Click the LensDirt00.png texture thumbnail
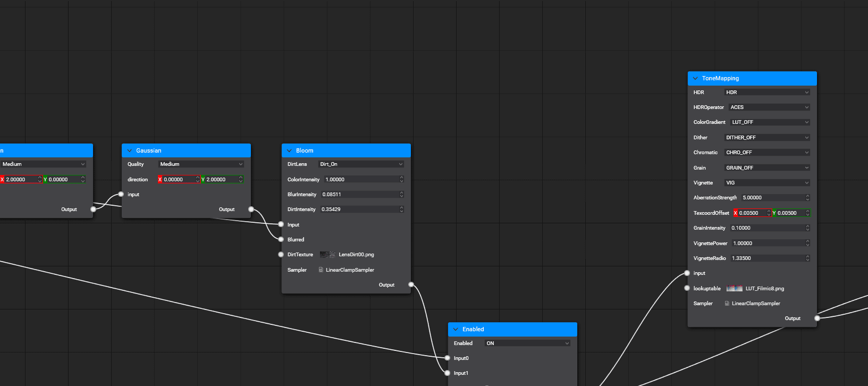 327,255
